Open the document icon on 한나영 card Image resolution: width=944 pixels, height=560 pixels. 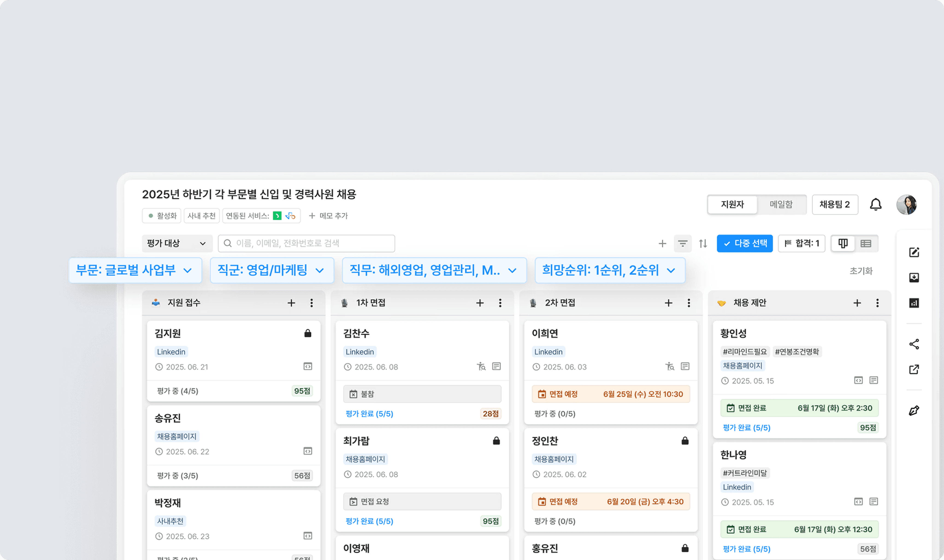pos(873,502)
